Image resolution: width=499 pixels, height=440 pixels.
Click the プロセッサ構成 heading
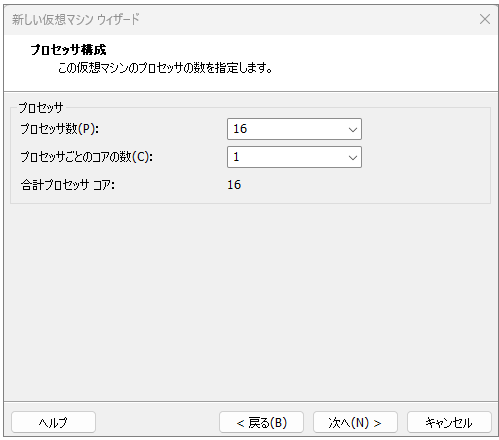pos(68,50)
